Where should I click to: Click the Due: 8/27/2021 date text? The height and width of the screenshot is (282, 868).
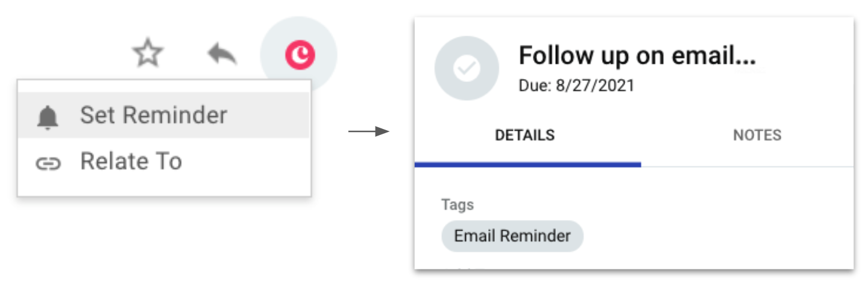pos(577,86)
